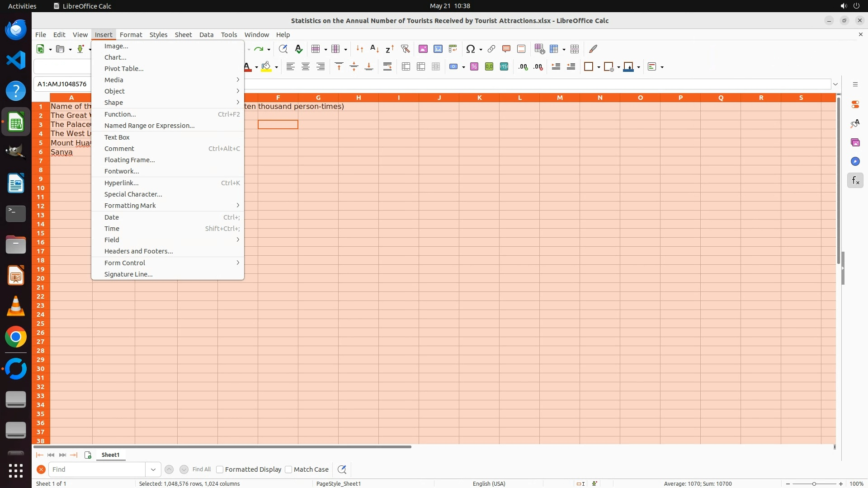Click the Wrap Text toolbar icon
The image size is (868, 488).
[x=387, y=67]
